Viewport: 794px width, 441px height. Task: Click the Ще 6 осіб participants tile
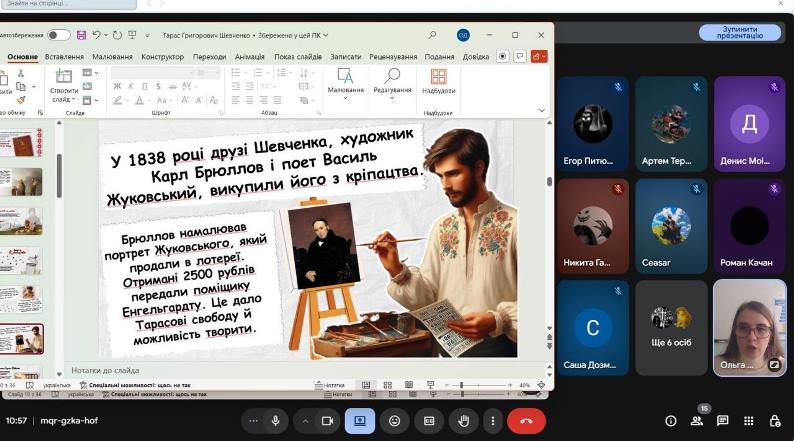(671, 328)
